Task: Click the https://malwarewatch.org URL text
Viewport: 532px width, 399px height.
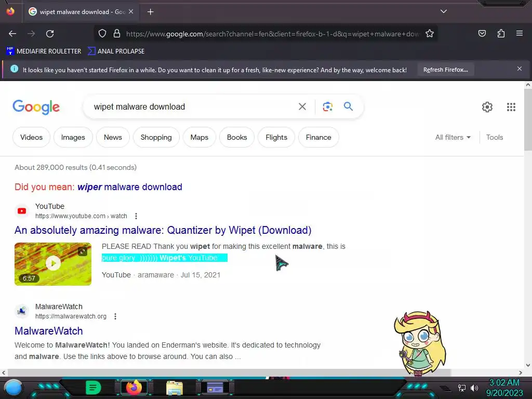Action: click(x=71, y=316)
